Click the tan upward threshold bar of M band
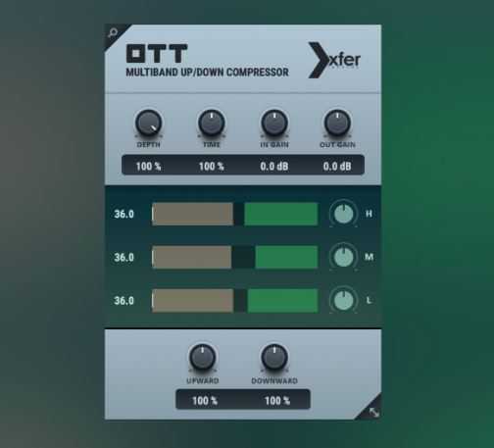494x448 pixels. click(192, 257)
